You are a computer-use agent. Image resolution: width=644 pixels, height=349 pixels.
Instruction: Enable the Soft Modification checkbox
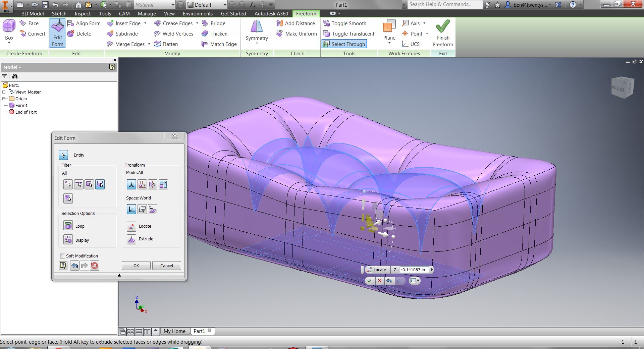62,256
